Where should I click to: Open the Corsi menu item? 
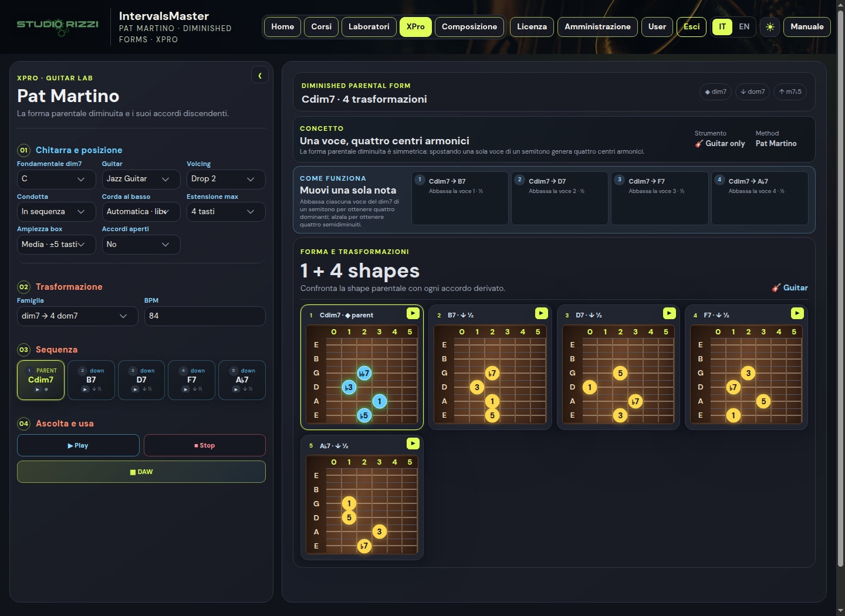[322, 27]
